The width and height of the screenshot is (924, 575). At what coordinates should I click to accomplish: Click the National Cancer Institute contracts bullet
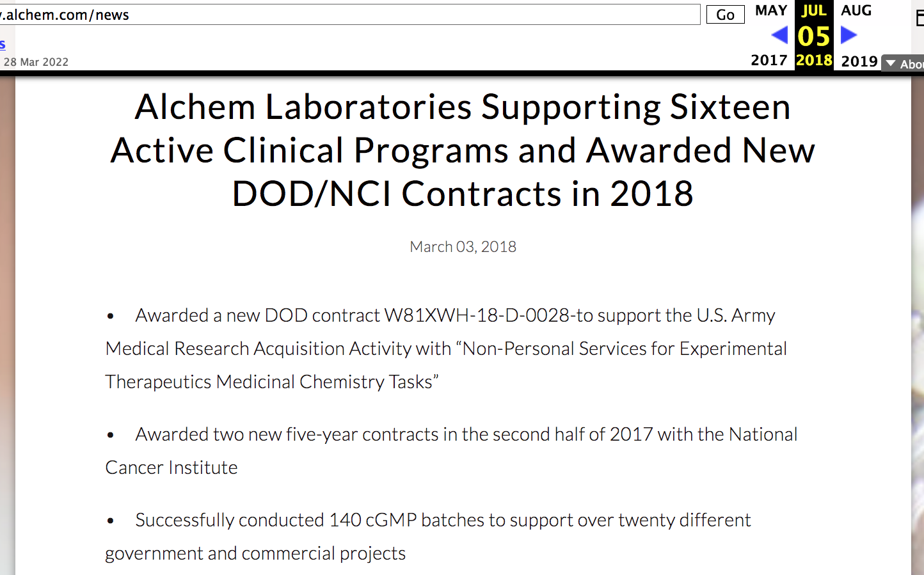tap(451, 450)
